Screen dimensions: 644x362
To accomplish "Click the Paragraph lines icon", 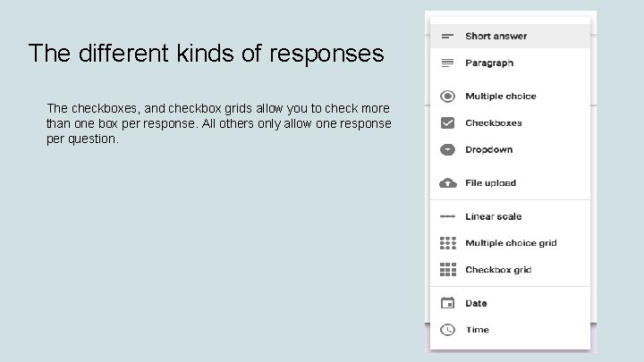I will click(x=447, y=63).
